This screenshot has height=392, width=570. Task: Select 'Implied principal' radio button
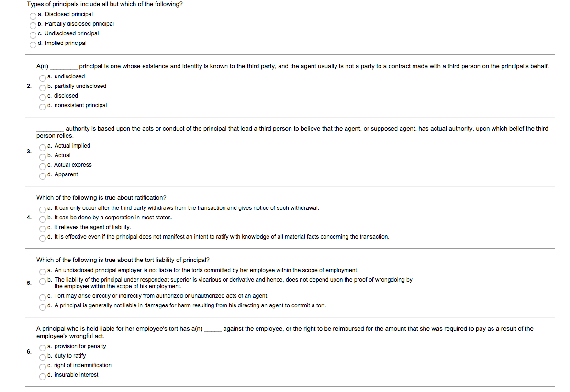(x=33, y=44)
